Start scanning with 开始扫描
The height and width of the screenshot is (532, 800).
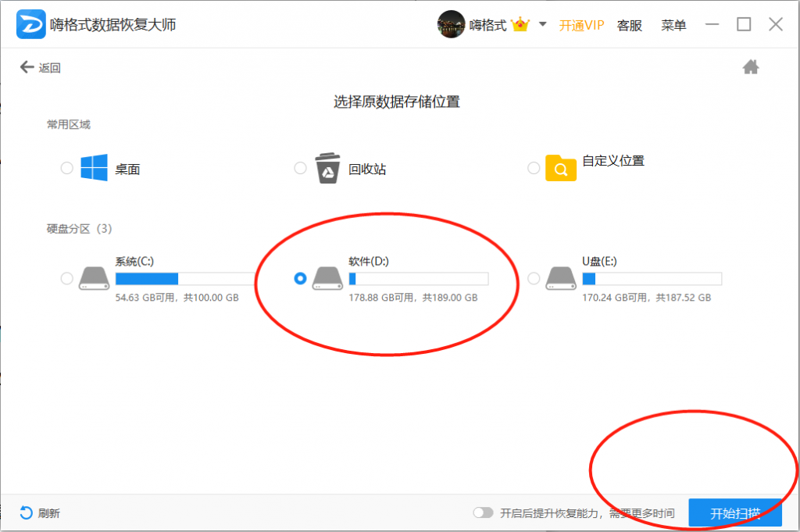(734, 512)
